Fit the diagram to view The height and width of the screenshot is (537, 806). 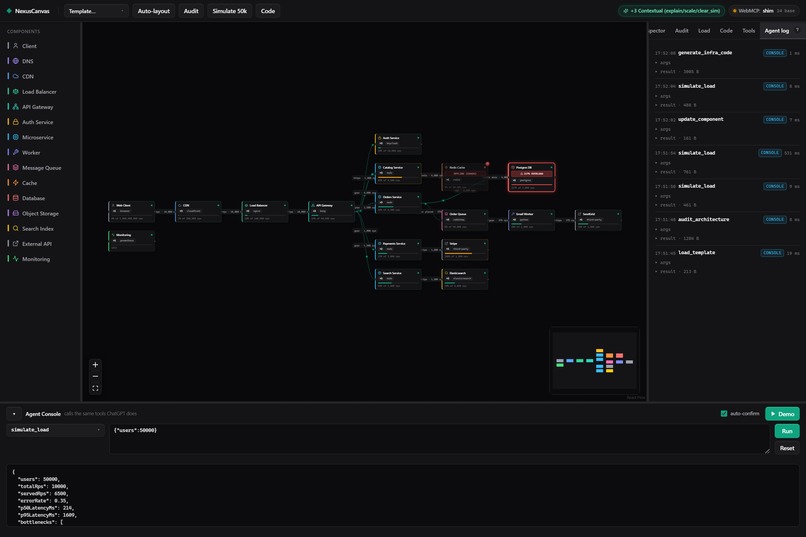[95, 388]
